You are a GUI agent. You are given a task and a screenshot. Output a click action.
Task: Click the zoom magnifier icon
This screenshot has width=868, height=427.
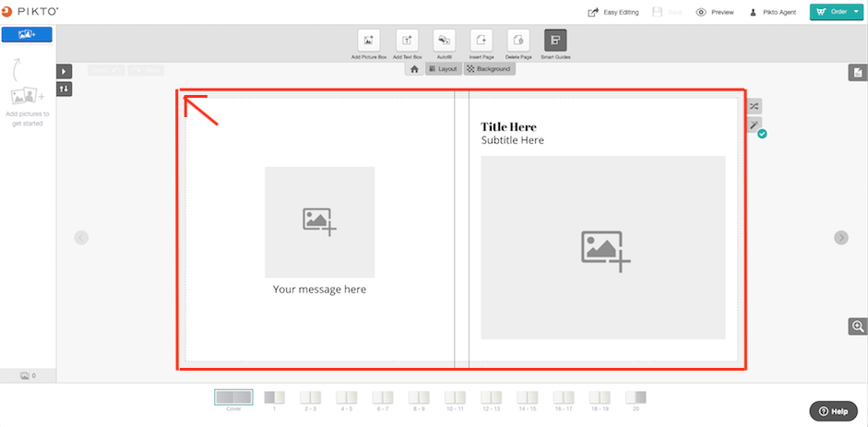tap(858, 326)
